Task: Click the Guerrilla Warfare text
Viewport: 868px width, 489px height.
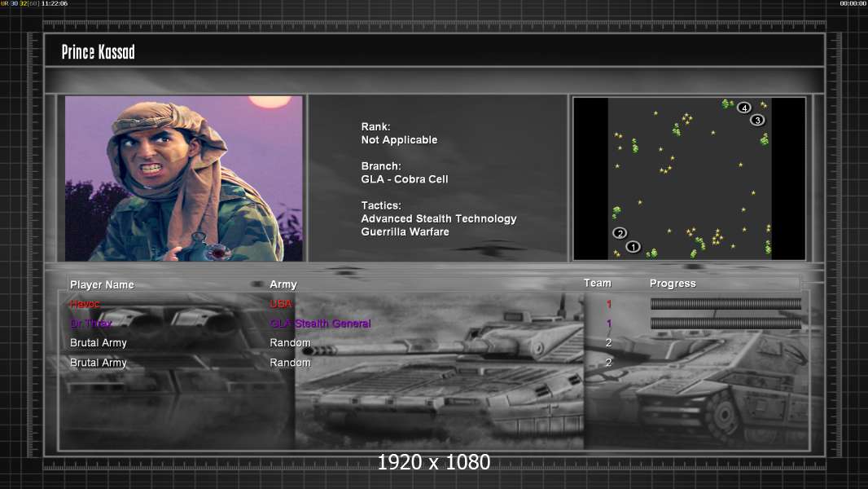Action: 406,232
